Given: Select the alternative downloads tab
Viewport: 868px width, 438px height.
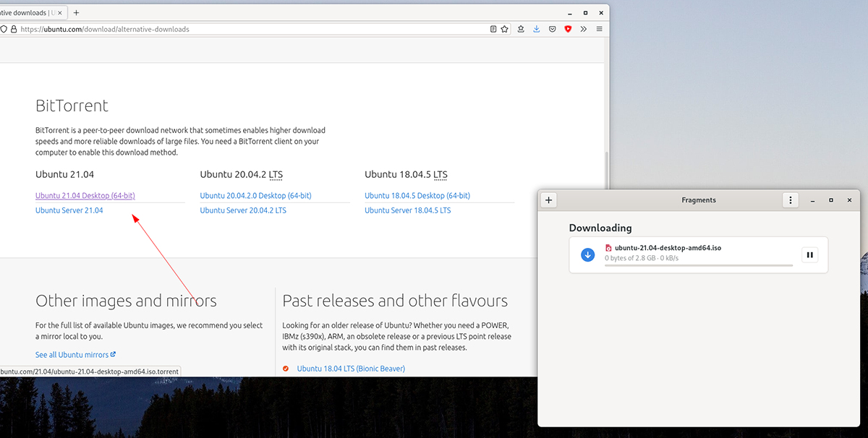Looking at the screenshot, I should point(27,12).
